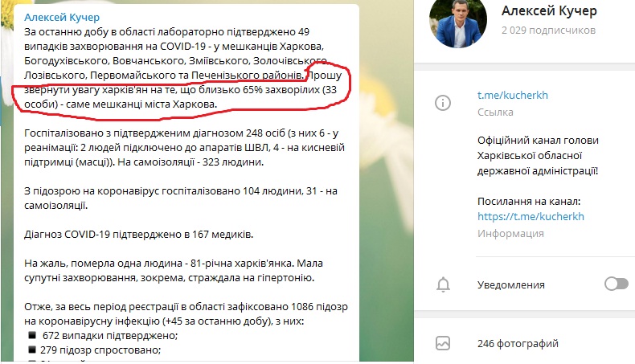Toggle the Уведомления notifications switch
Screen dimensions: 635x364
[x=617, y=284]
